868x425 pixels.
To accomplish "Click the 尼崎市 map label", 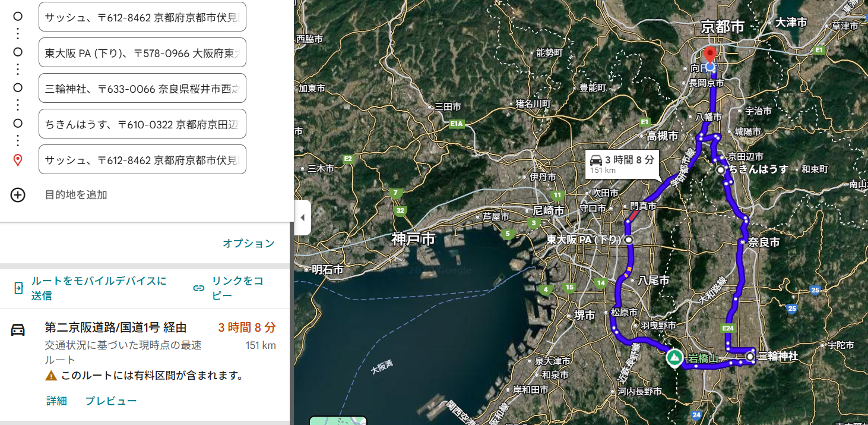I will pyautogui.click(x=548, y=210).
